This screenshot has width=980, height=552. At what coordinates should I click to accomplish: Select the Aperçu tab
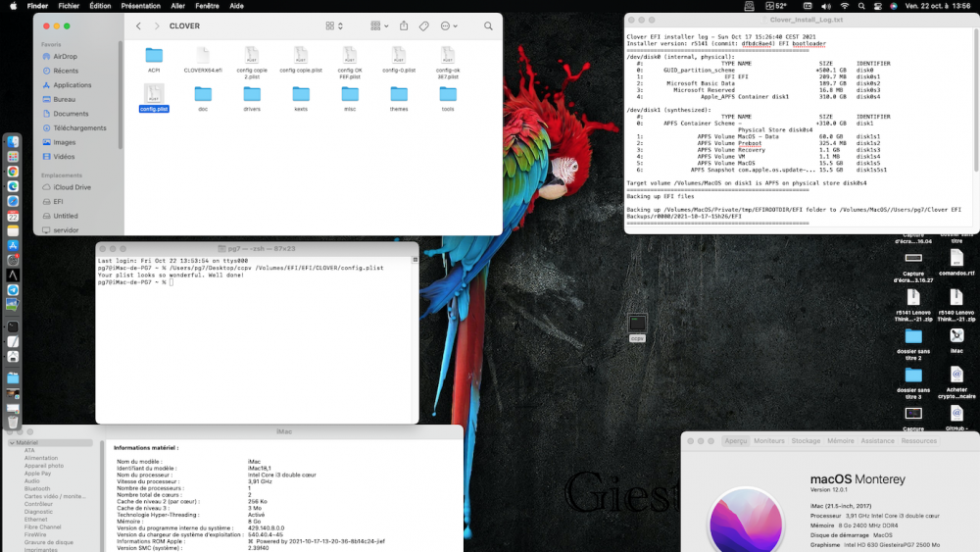(736, 441)
